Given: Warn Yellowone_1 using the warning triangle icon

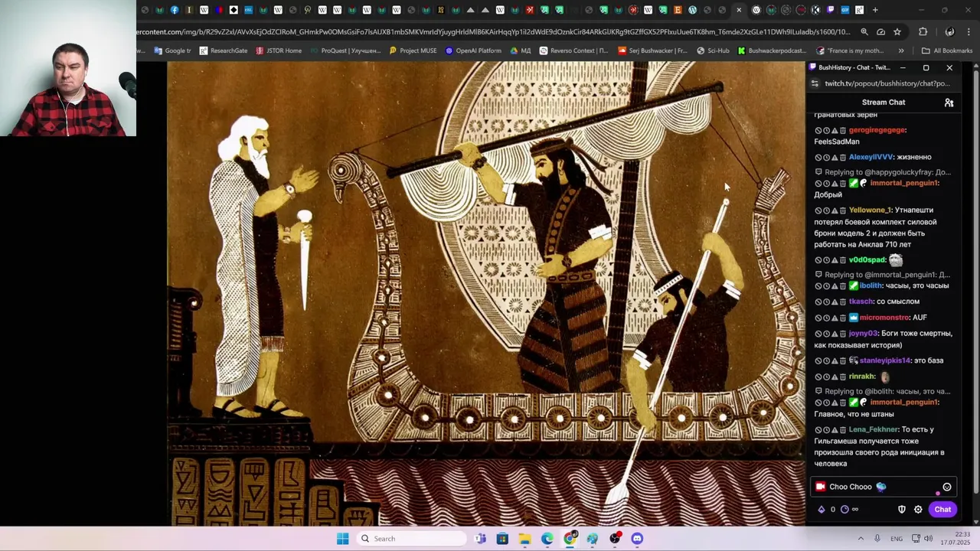Looking at the screenshot, I should (x=835, y=210).
